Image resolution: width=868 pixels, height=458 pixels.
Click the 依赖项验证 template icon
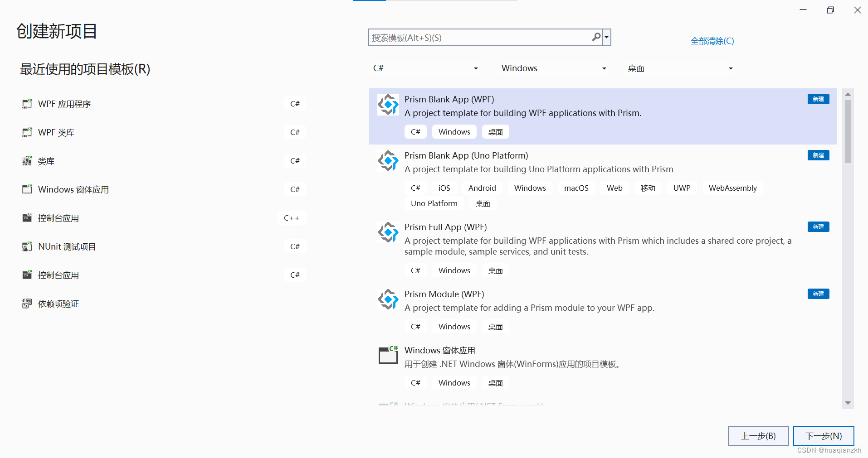27,304
